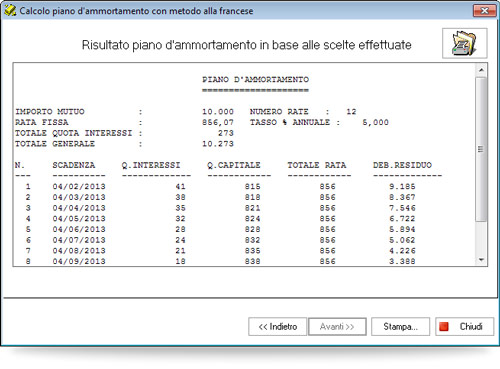This screenshot has width=500, height=369.
Task: Click the PIANO D'AMMORTAMENTO heading
Action: [255, 79]
